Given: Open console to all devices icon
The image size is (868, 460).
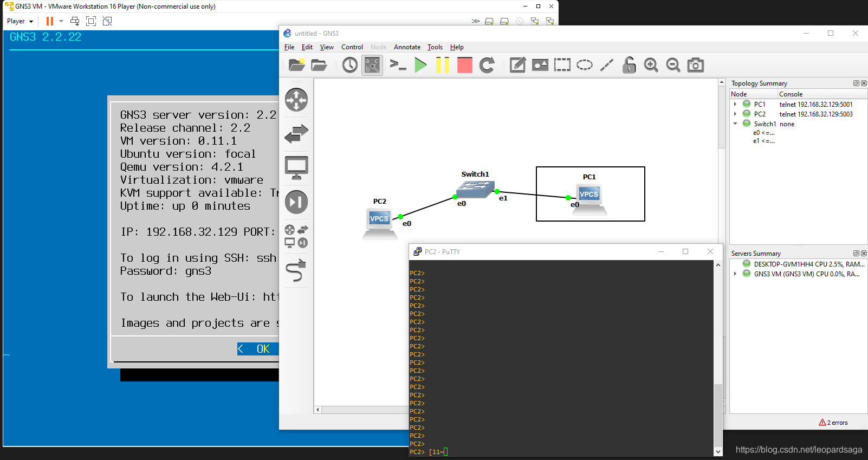Looking at the screenshot, I should tap(398, 65).
